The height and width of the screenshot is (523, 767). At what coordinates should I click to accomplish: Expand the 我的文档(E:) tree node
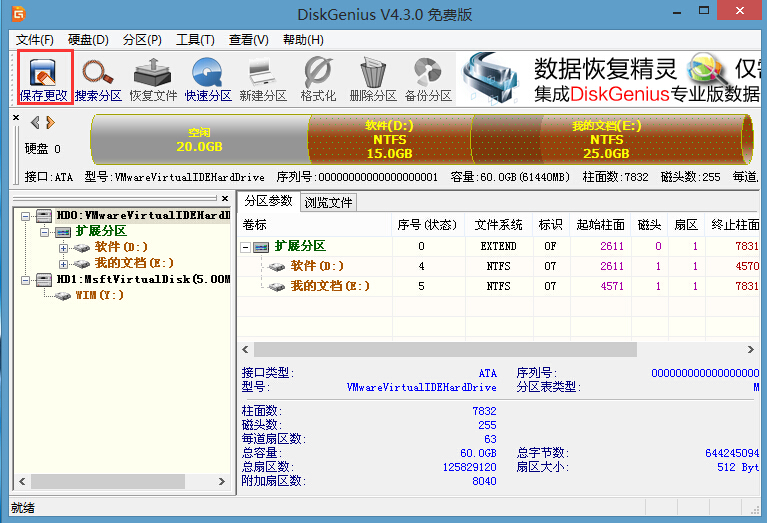pyautogui.click(x=63, y=264)
